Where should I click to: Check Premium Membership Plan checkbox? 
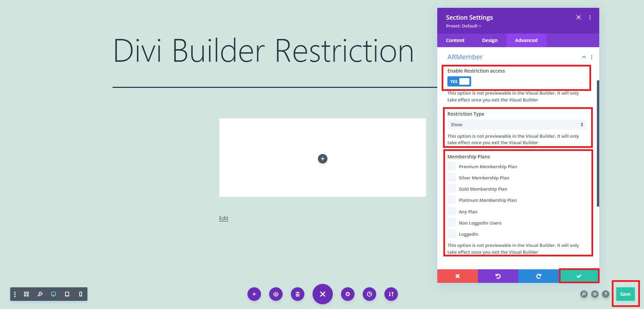coord(451,166)
